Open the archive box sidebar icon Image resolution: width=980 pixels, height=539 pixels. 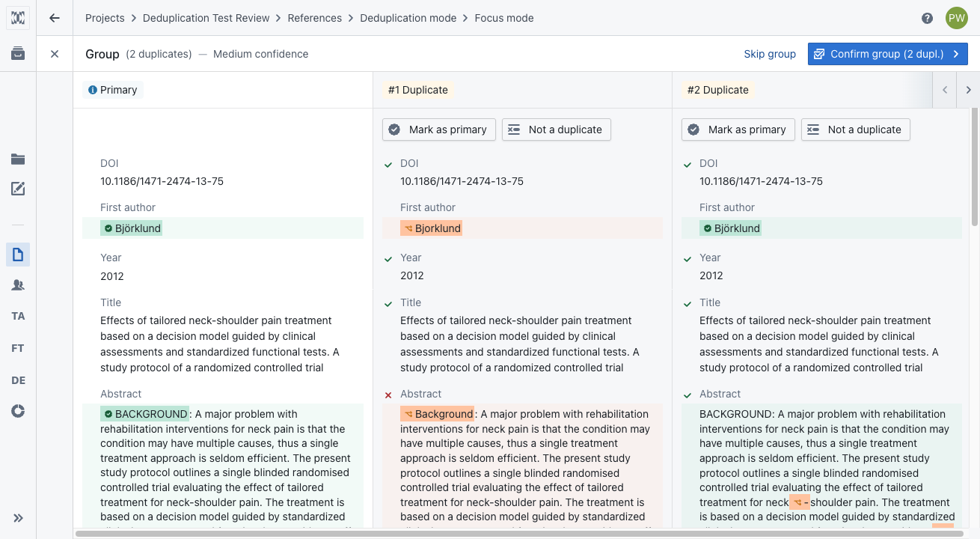[18, 54]
